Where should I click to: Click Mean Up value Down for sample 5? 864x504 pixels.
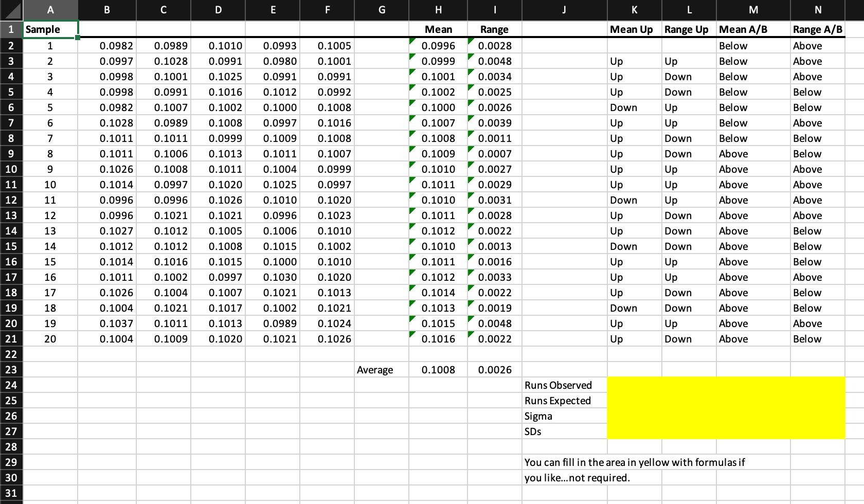(635, 107)
